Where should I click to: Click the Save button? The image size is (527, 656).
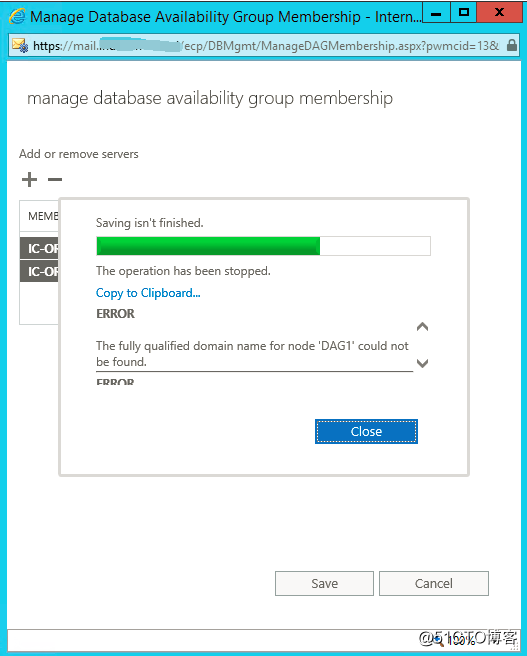[324, 583]
